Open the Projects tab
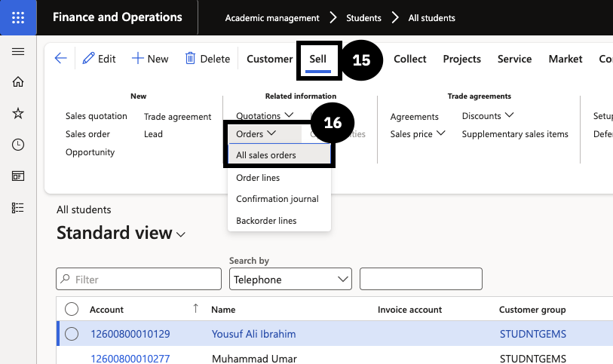The height and width of the screenshot is (364, 613). [461, 59]
